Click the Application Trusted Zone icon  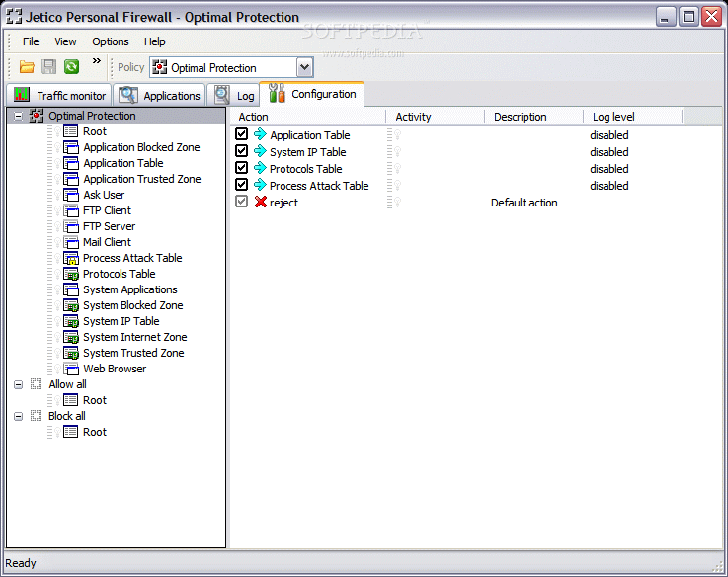point(70,179)
